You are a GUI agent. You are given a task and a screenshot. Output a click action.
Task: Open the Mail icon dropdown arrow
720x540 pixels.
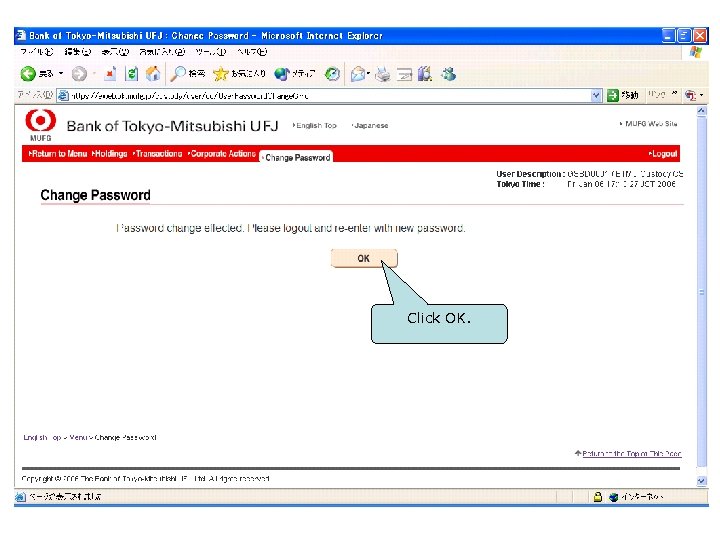click(368, 73)
